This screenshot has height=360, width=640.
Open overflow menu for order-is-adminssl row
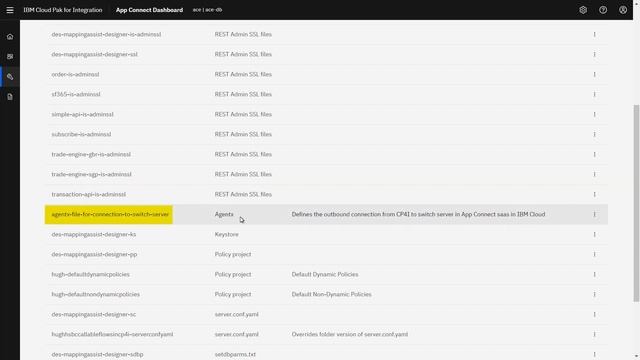594,74
